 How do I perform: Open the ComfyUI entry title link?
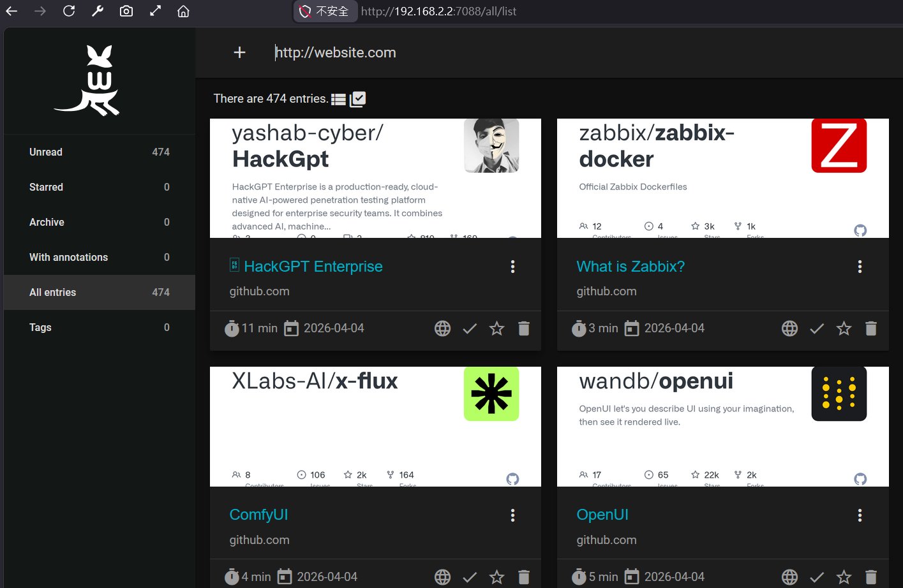click(258, 515)
